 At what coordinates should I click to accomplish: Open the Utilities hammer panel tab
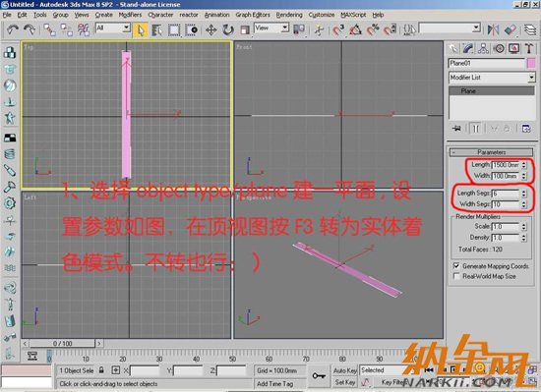point(529,48)
